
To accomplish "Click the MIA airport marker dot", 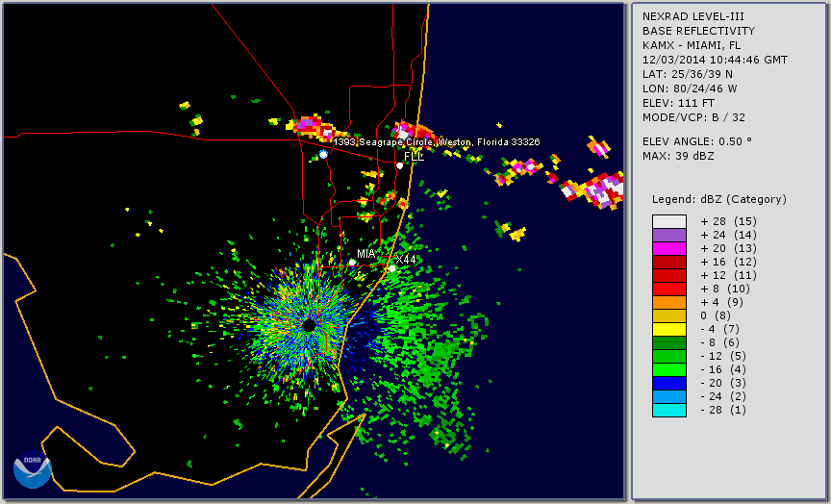I will coord(352,263).
